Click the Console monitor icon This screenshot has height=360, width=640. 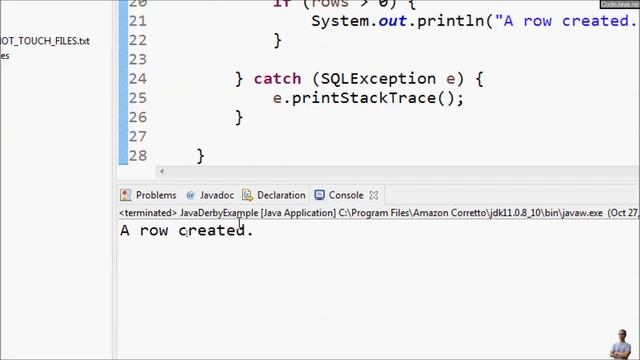(320, 195)
